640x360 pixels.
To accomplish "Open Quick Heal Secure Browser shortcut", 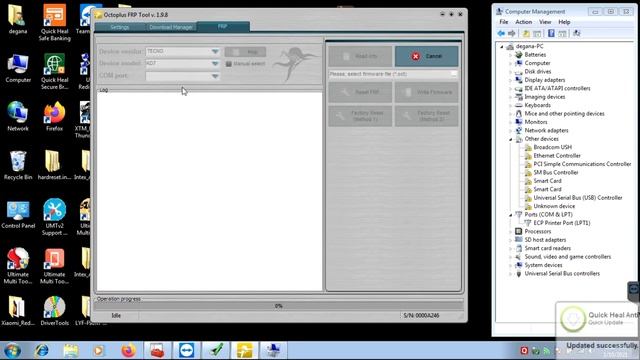I will pyautogui.click(x=54, y=71).
